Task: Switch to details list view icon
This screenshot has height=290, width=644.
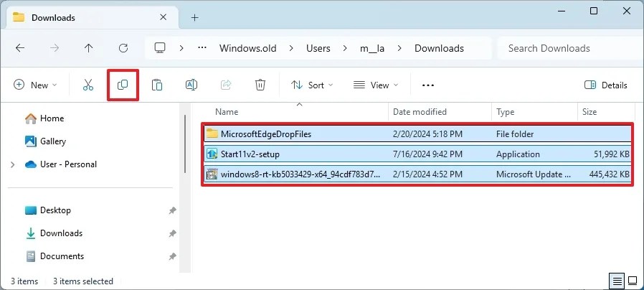Action: pos(617,281)
